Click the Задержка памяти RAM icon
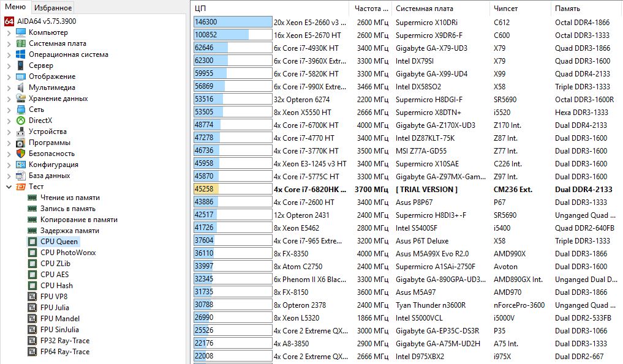The width and height of the screenshot is (623, 364). tap(32, 231)
